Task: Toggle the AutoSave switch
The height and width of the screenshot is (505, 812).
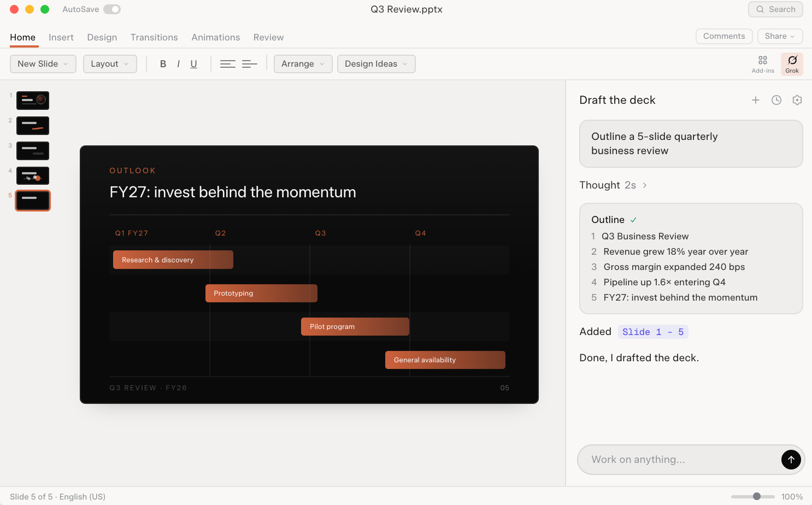Action: tap(112, 9)
